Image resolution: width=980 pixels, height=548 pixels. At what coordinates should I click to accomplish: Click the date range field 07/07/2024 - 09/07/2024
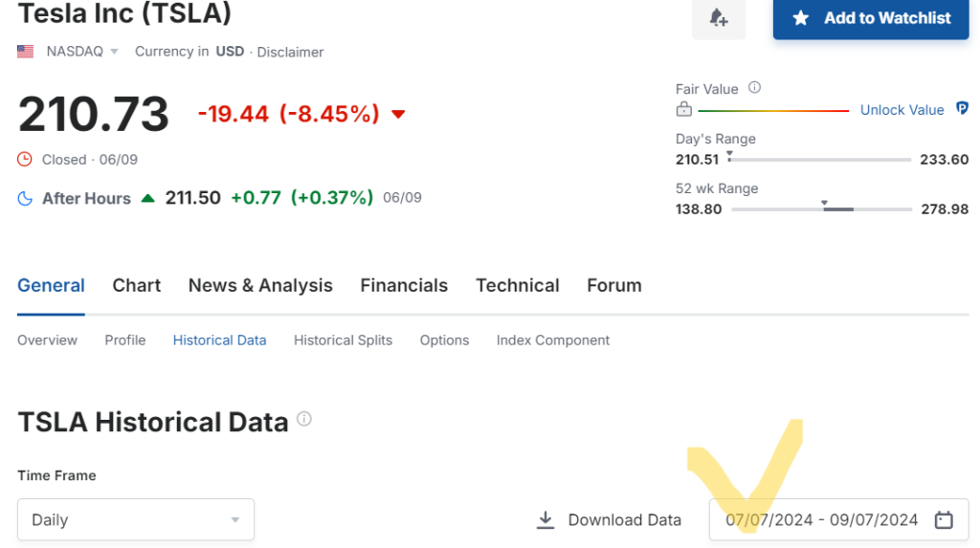(821, 519)
